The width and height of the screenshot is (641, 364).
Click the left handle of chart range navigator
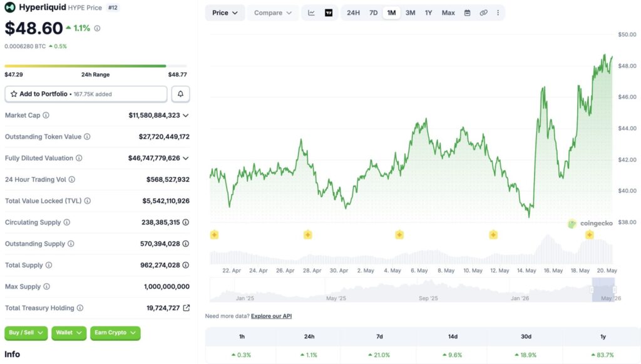click(x=592, y=290)
